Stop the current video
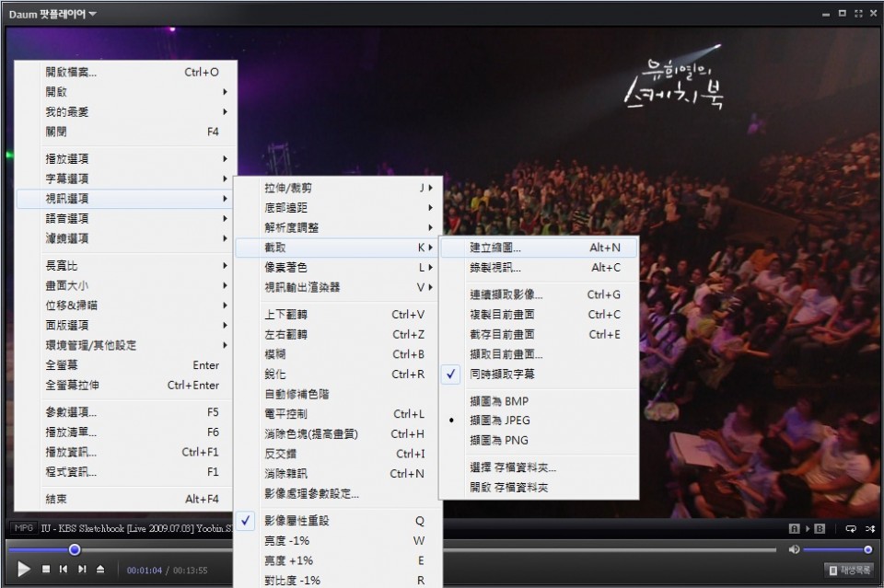 pos(46,568)
